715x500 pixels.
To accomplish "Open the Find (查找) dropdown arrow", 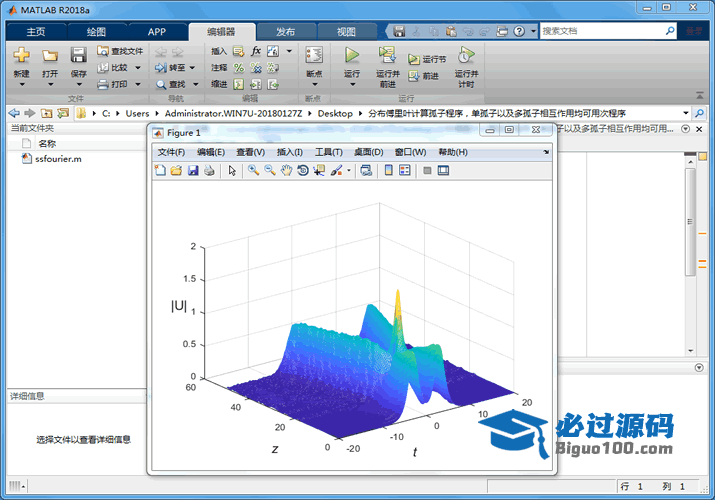I will click(x=192, y=84).
